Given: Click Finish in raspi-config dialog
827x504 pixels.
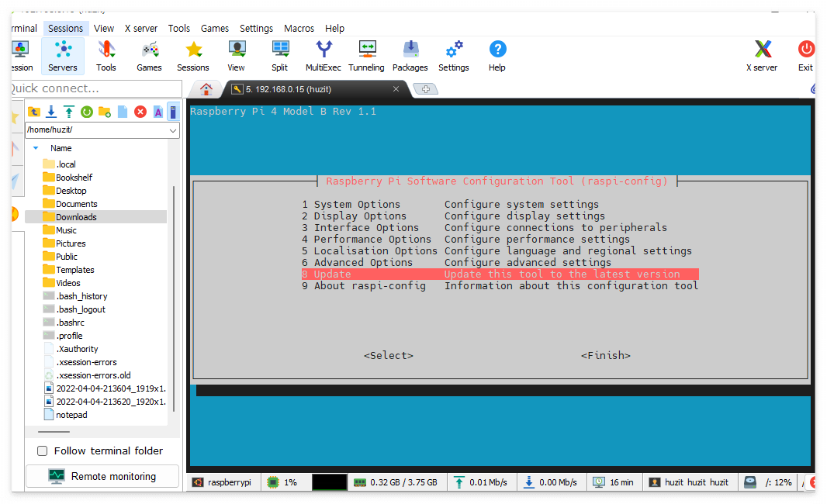Looking at the screenshot, I should (x=605, y=355).
